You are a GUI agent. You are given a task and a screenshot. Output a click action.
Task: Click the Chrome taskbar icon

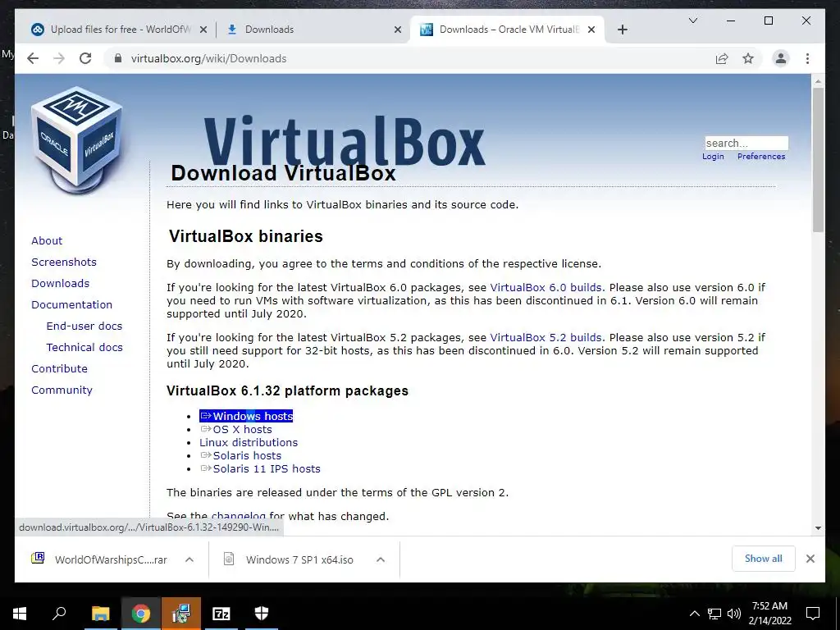click(140, 614)
